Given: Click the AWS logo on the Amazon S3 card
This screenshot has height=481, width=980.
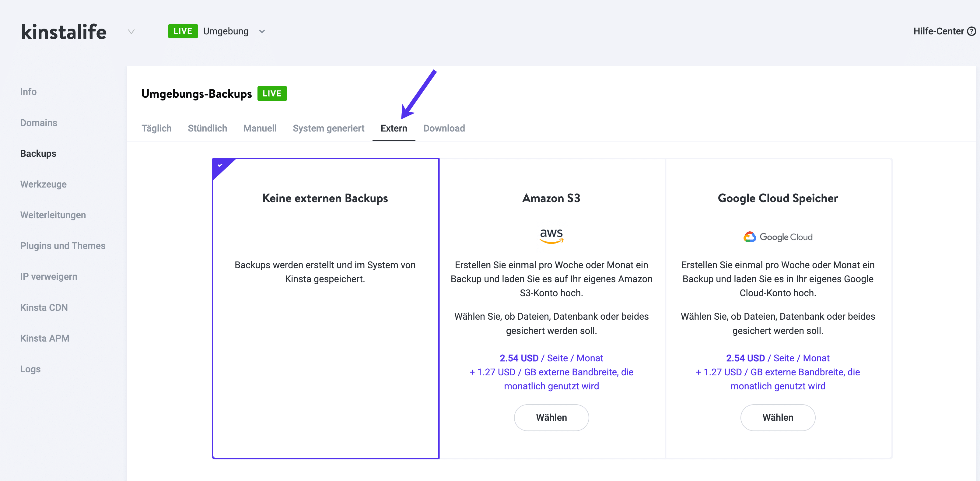Looking at the screenshot, I should point(551,236).
